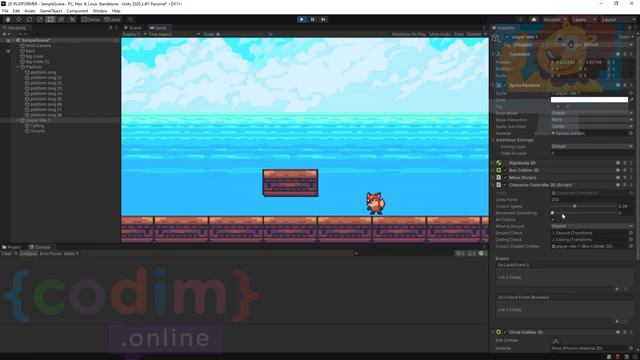Open the Layers dropdown
The height and width of the screenshot is (360, 640).
[583, 20]
